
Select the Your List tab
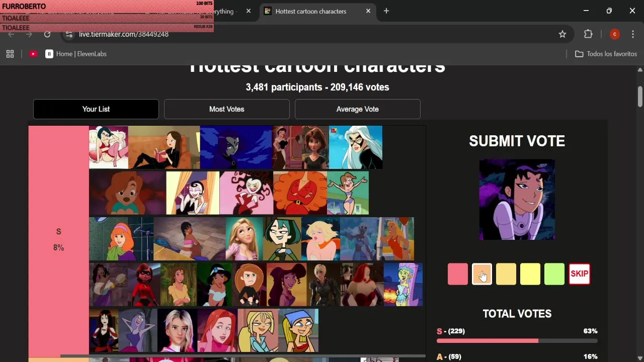[96, 109]
